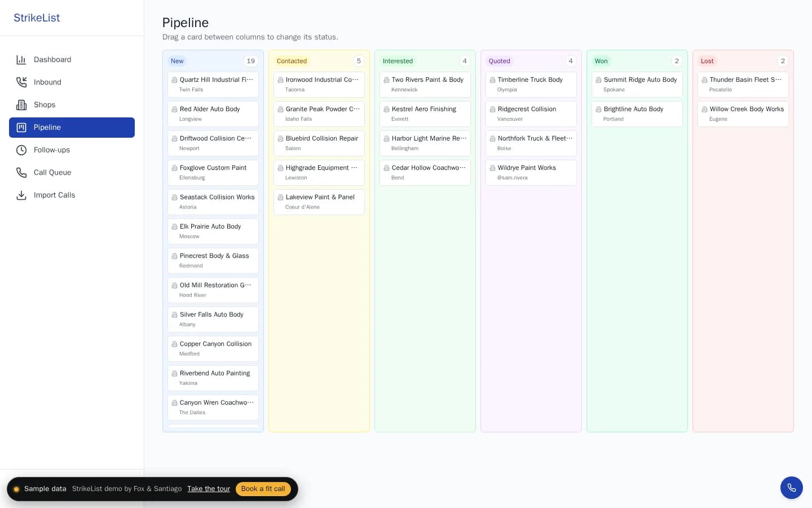This screenshot has height=508, width=812.
Task: Click the building icon on Wildrye Paint Works
Action: (492, 168)
